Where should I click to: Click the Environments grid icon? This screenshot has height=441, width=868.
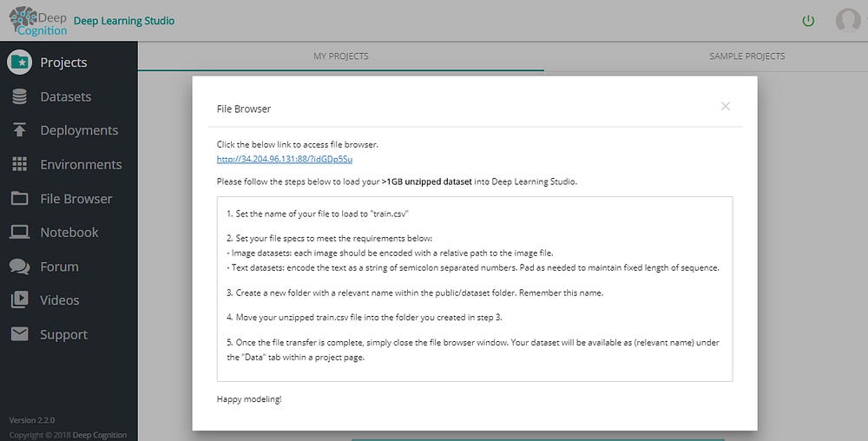point(19,164)
